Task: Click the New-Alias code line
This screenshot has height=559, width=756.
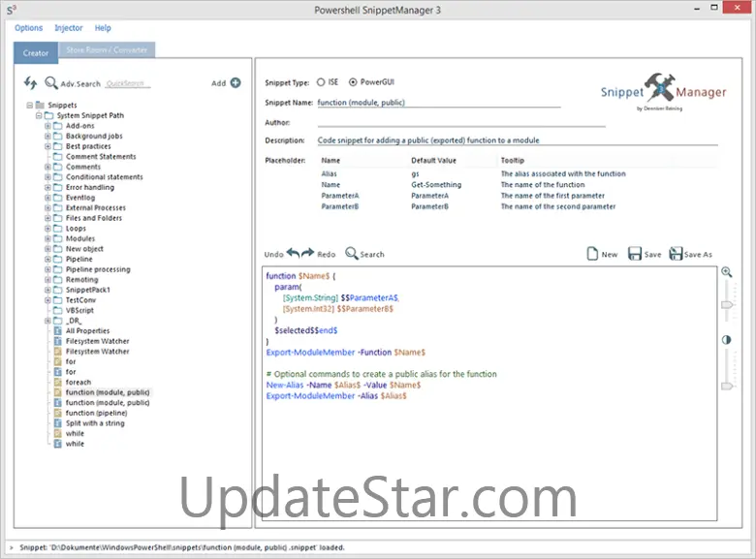Action: (x=343, y=385)
